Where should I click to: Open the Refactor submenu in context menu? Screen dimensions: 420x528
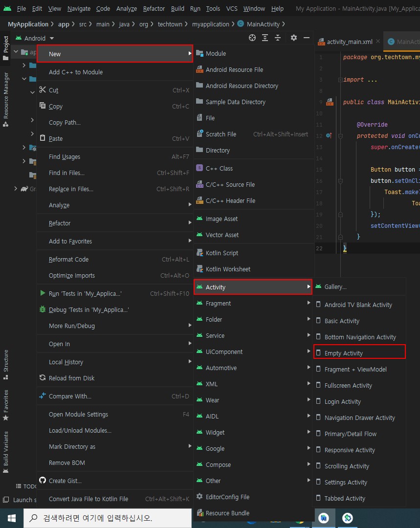[115, 223]
